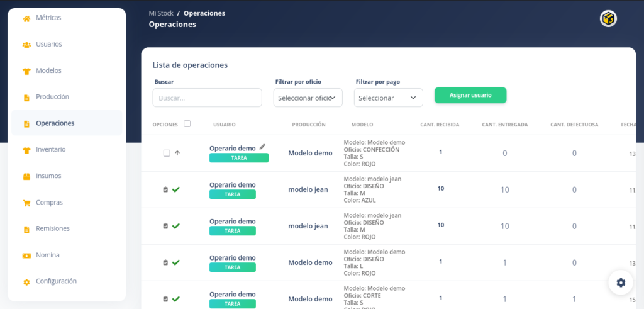The width and height of the screenshot is (644, 309).
Task: Click the up arrow icon in first row
Action: (x=177, y=153)
